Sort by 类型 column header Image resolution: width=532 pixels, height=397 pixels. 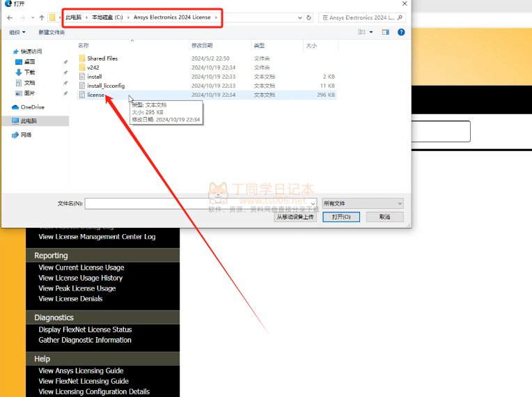coord(259,45)
